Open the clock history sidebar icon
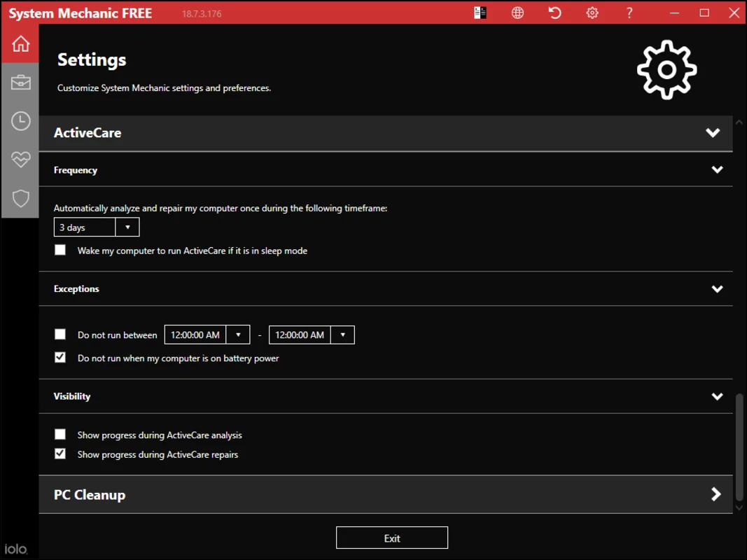Screen dimensions: 747x560 click(20, 121)
